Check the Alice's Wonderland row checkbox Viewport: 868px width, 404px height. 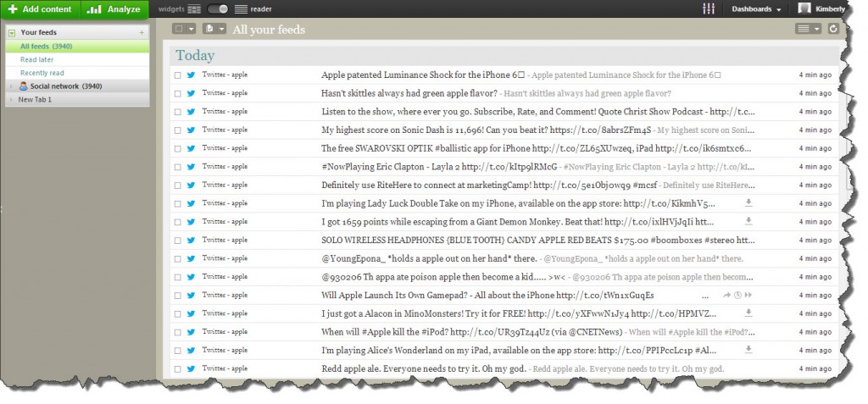click(x=178, y=351)
